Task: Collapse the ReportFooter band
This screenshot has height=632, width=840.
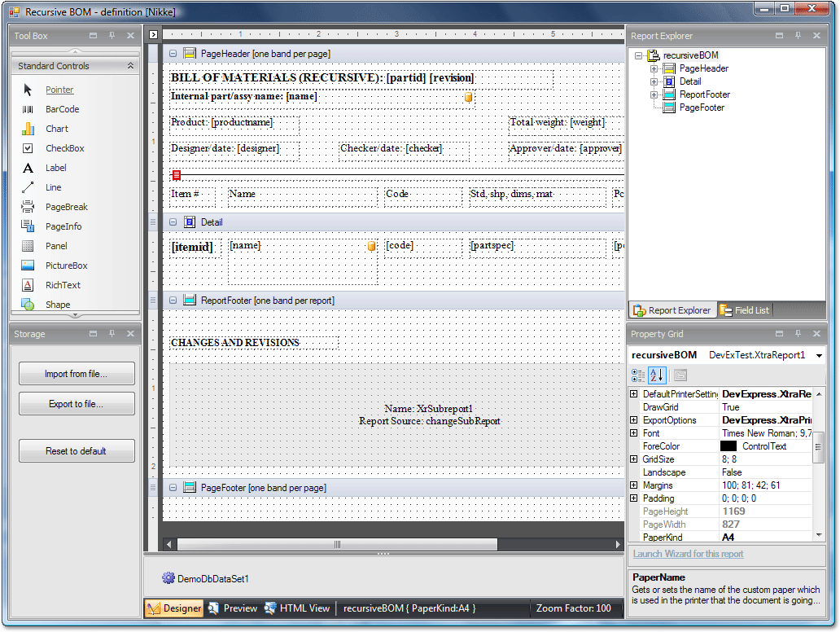Action: 173,301
